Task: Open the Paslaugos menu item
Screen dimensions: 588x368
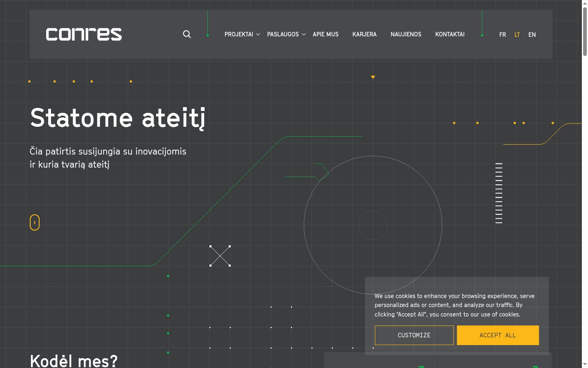Action: point(283,34)
